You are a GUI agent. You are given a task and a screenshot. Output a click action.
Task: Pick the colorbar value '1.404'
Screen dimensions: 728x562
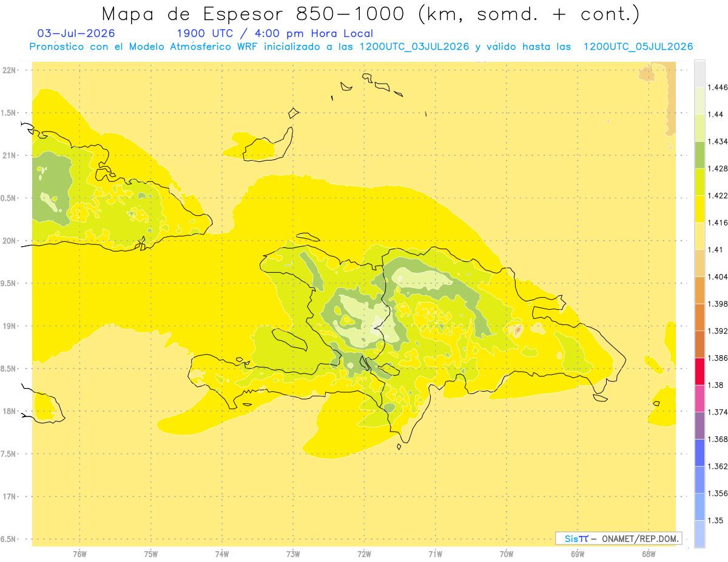click(718, 276)
